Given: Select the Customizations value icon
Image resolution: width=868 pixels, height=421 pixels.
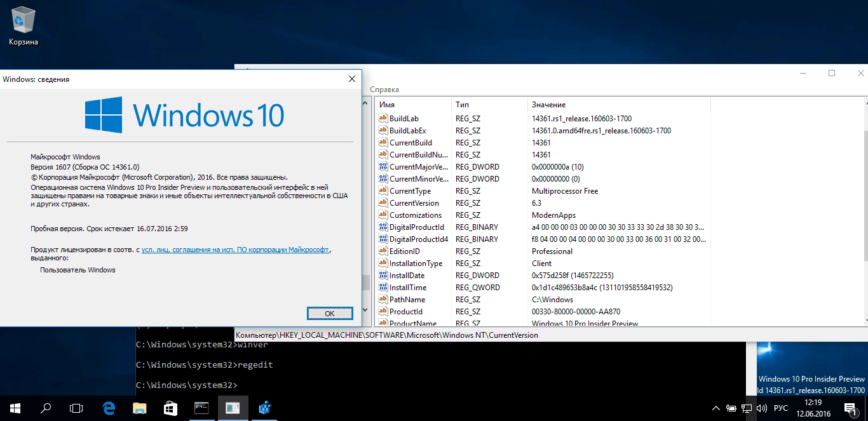Looking at the screenshot, I should pyautogui.click(x=383, y=215).
